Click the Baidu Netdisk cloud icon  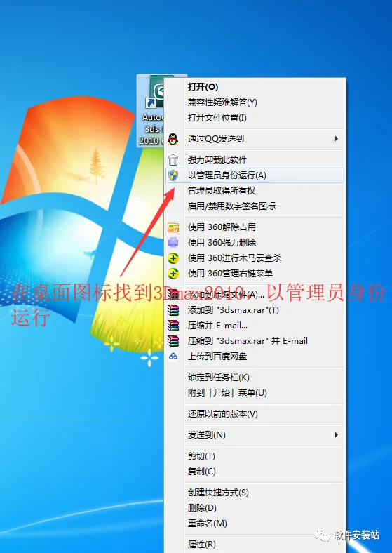[x=173, y=357]
